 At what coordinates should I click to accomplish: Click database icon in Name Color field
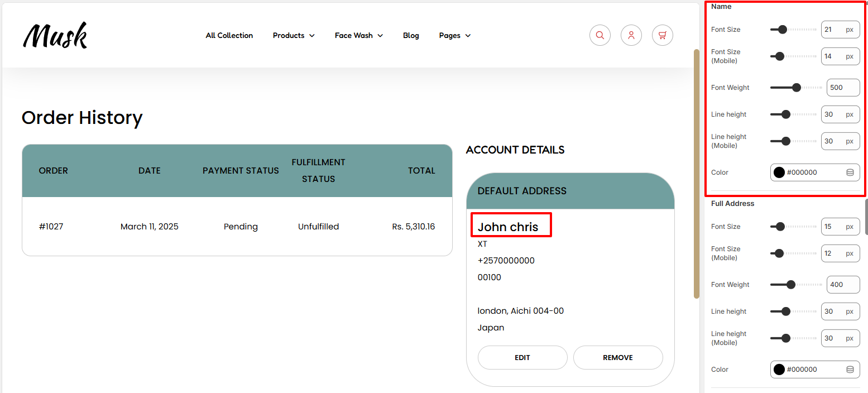coord(850,172)
